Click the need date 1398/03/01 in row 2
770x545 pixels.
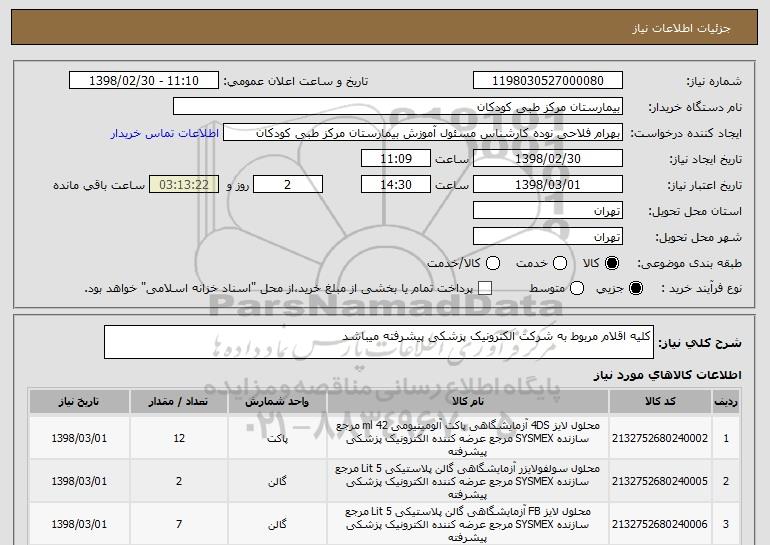[x=79, y=481]
